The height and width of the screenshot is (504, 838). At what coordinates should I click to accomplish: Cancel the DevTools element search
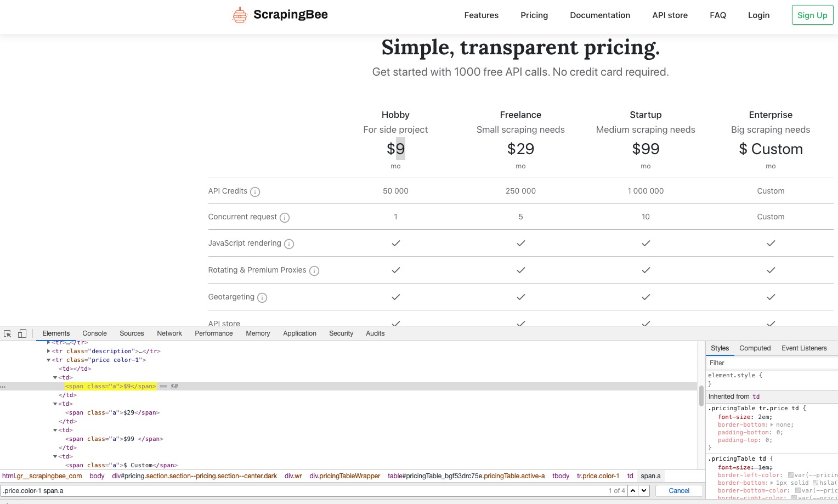[x=679, y=491]
